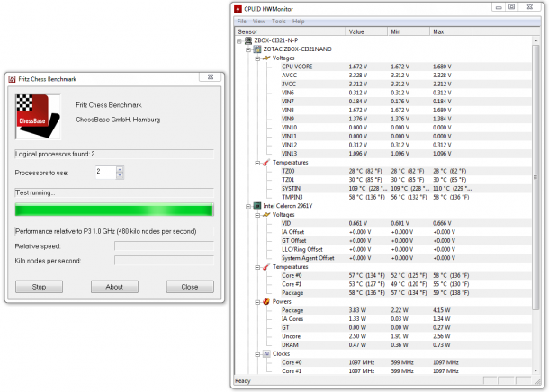Click the green benchmark progress bar

pos(114,209)
